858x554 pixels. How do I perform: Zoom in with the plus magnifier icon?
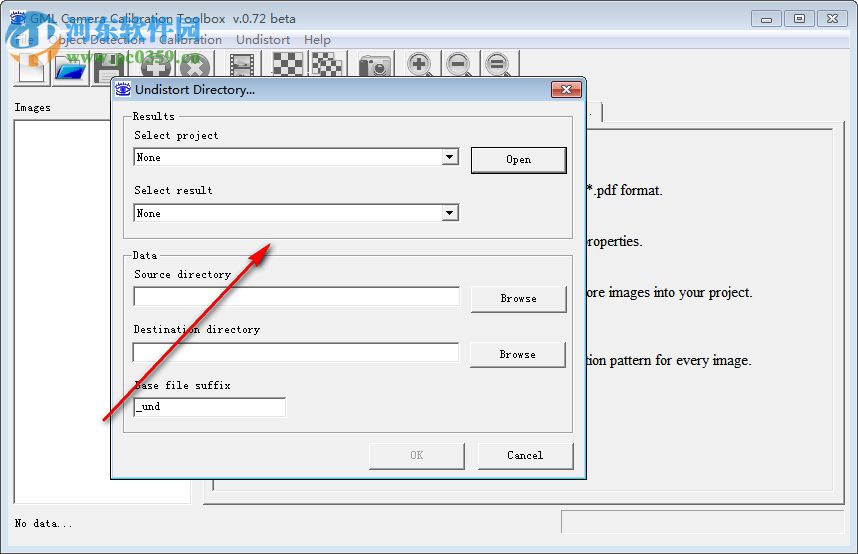420,65
